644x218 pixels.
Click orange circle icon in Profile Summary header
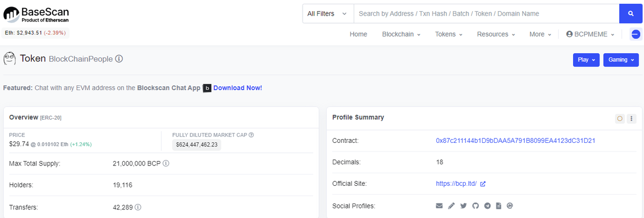[x=620, y=119]
